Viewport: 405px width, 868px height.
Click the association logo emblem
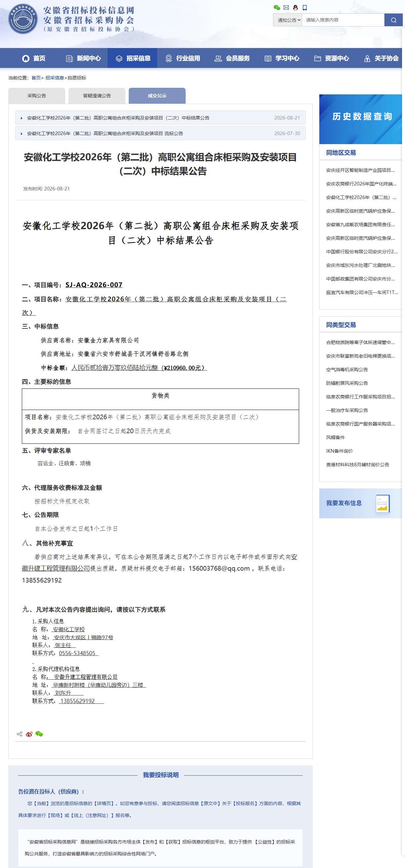point(23,19)
